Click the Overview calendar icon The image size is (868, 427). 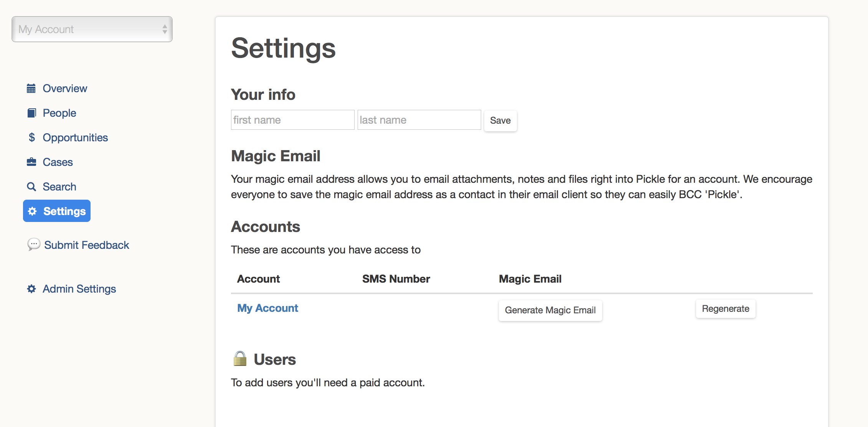click(x=31, y=89)
